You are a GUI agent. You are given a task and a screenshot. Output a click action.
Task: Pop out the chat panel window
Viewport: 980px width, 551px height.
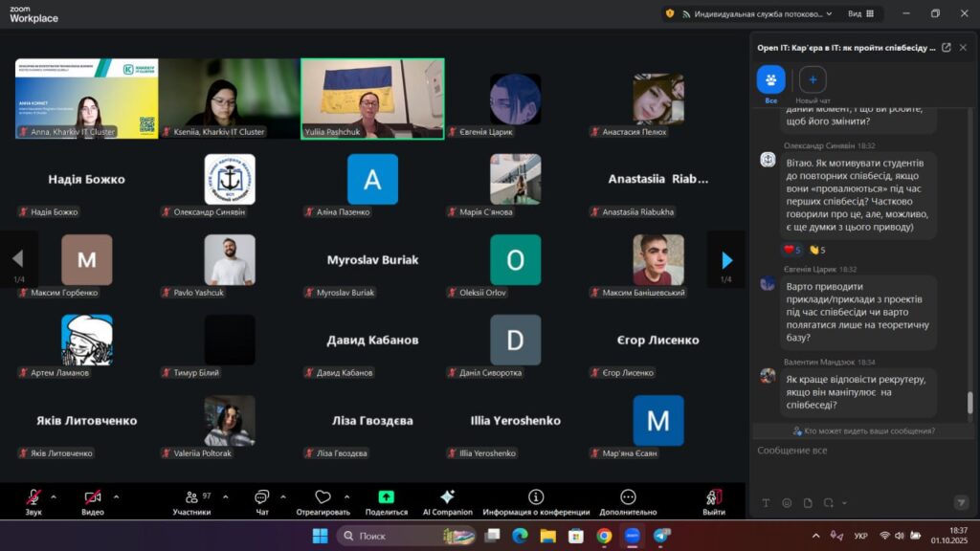(946, 47)
